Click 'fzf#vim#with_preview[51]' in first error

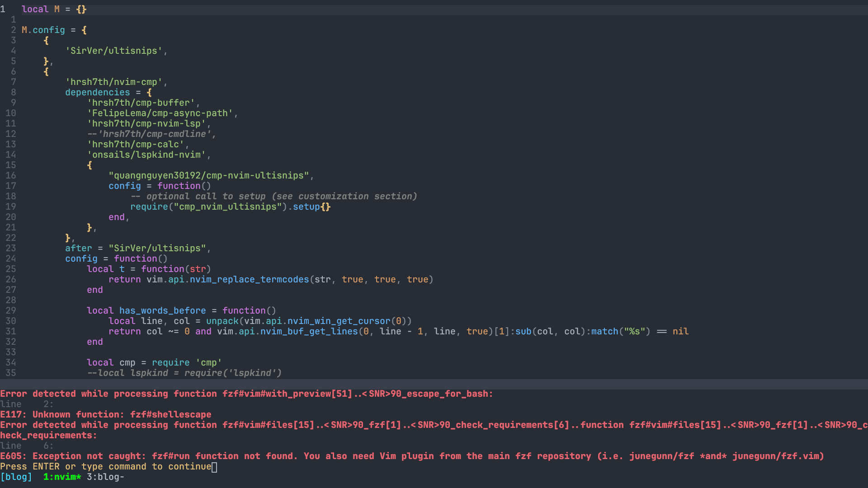[288, 394]
